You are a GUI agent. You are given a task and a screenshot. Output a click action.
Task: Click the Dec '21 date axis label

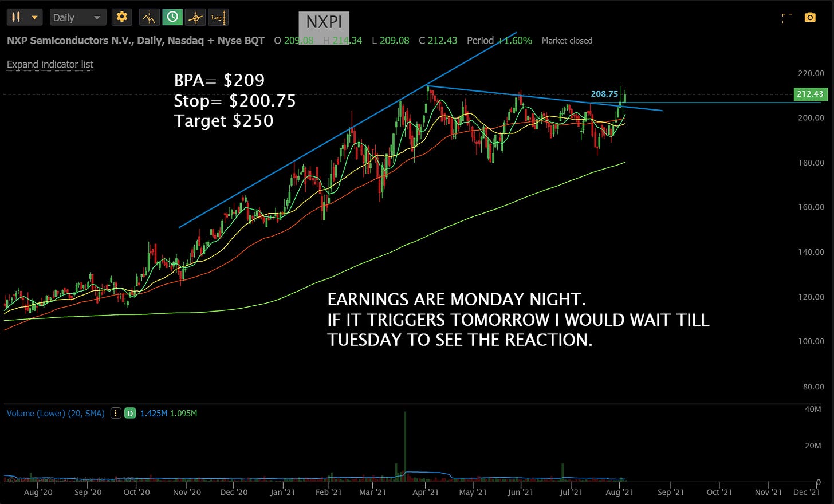[x=807, y=492]
